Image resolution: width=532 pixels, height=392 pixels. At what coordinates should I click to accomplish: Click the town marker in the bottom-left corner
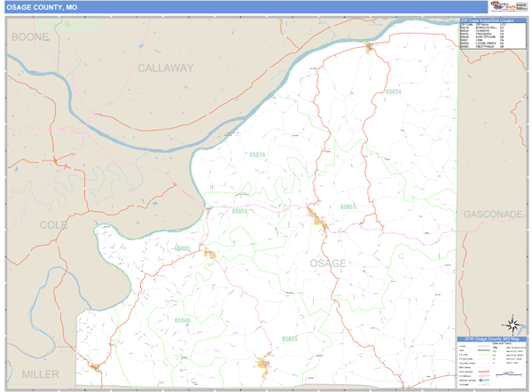[x=95, y=365]
